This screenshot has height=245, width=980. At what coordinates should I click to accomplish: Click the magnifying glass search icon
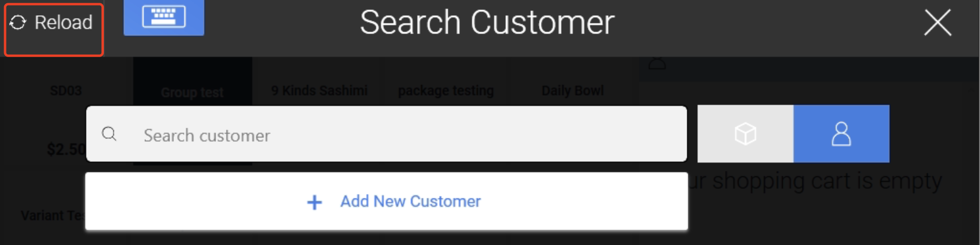click(x=109, y=134)
